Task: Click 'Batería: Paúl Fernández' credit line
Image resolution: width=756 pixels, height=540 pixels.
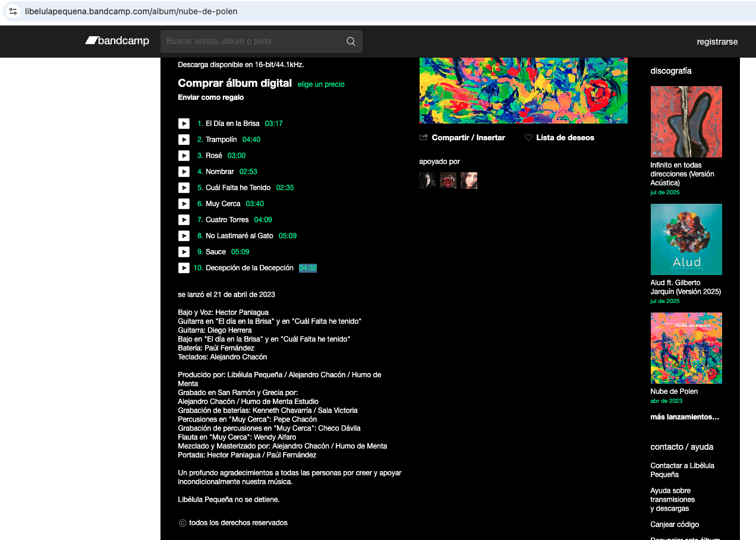Action: click(216, 348)
